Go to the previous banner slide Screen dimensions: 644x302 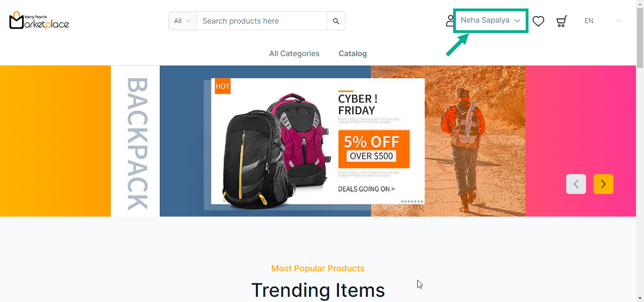(576, 184)
